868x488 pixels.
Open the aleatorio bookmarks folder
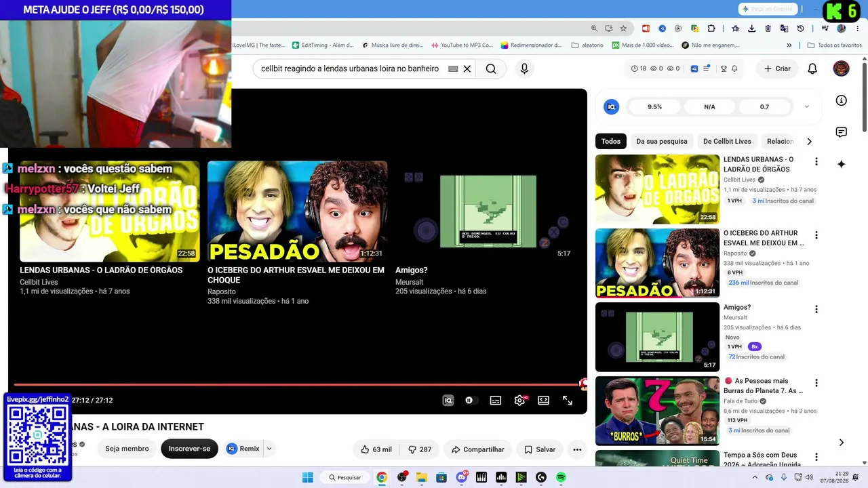587,45
